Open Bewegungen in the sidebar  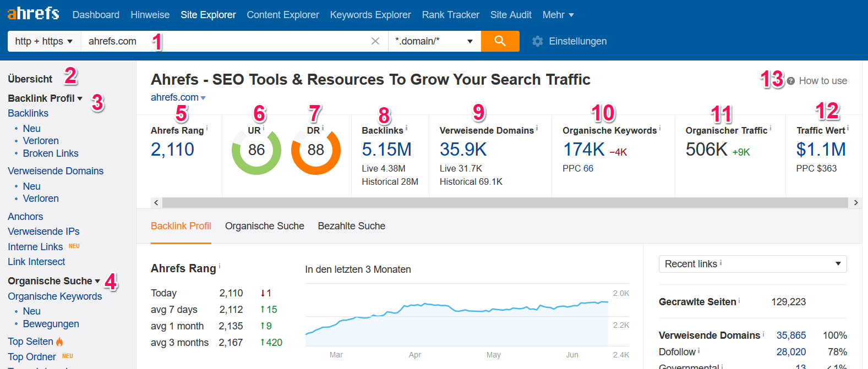point(51,324)
